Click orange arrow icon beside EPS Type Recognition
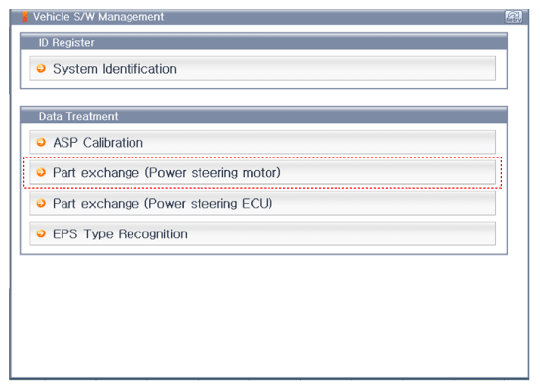The image size is (540, 390). 41,234
